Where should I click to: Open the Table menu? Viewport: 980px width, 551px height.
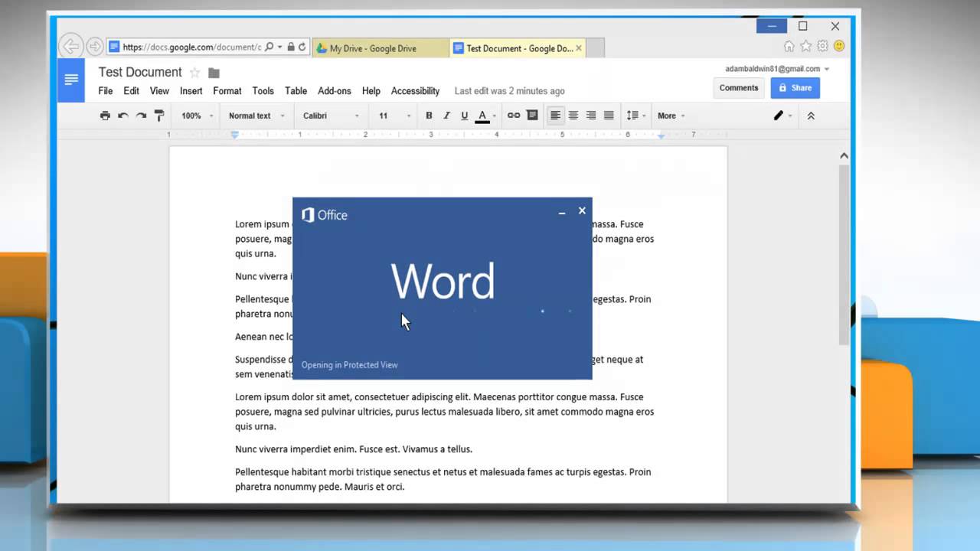[296, 91]
